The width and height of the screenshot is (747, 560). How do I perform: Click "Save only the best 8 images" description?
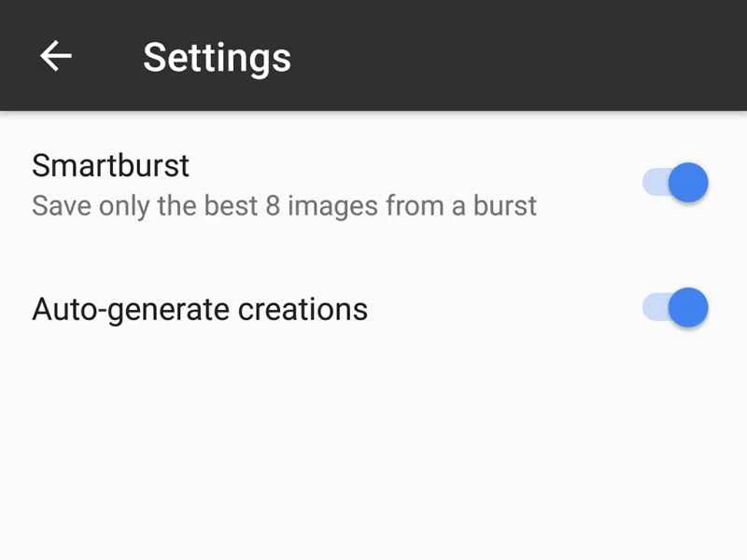284,205
